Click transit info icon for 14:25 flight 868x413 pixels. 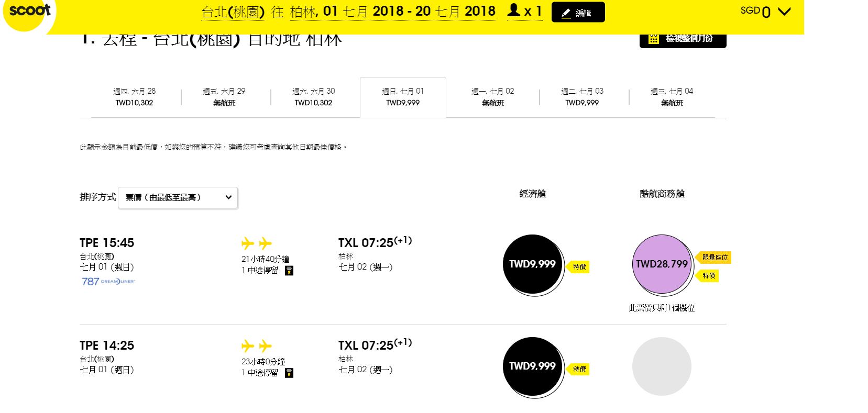click(x=289, y=373)
